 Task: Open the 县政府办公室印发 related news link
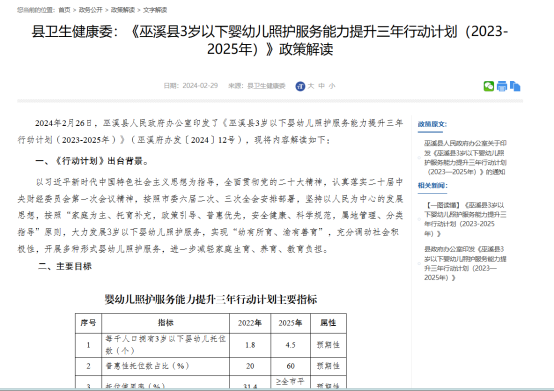[465, 263]
